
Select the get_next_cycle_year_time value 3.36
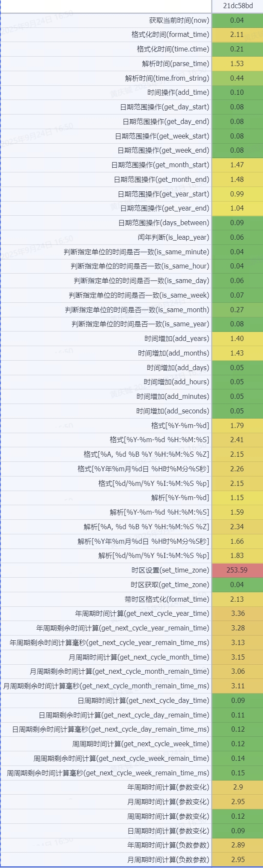(238, 613)
